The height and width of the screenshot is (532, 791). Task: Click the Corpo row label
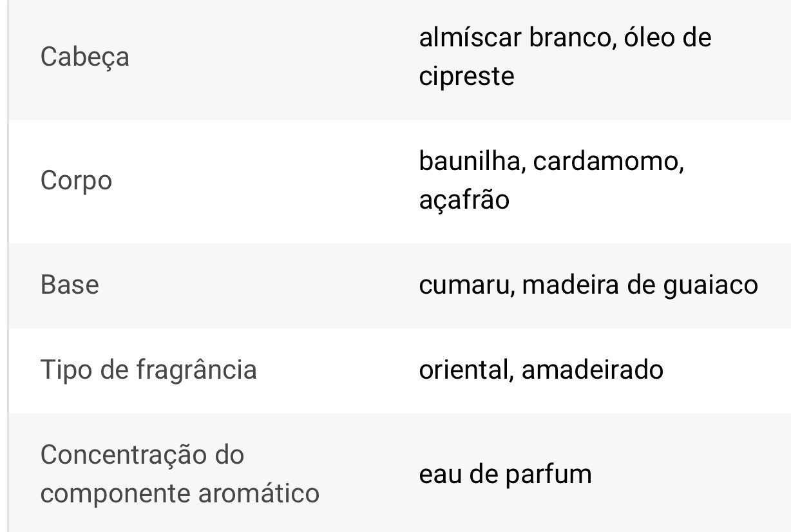coord(76,180)
